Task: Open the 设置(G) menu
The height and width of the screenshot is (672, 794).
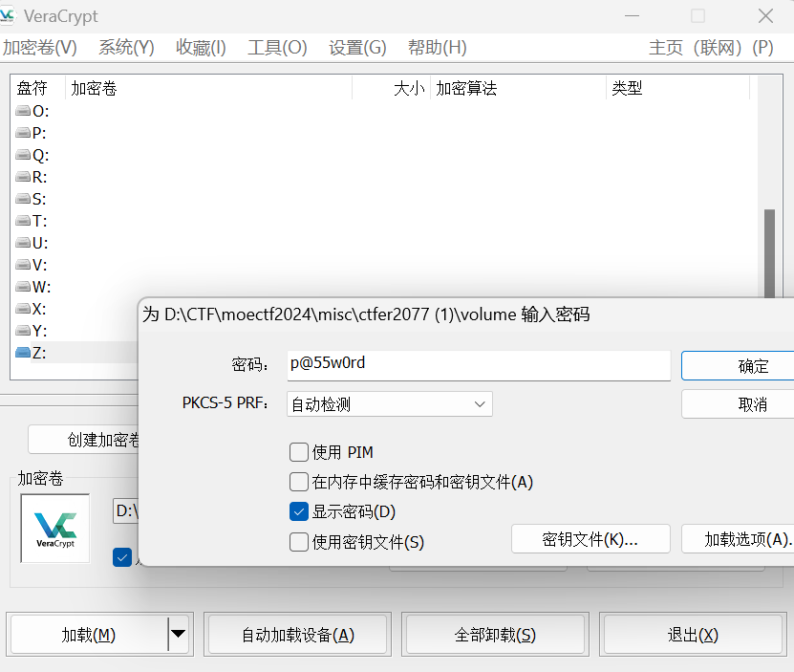Action: tap(357, 48)
